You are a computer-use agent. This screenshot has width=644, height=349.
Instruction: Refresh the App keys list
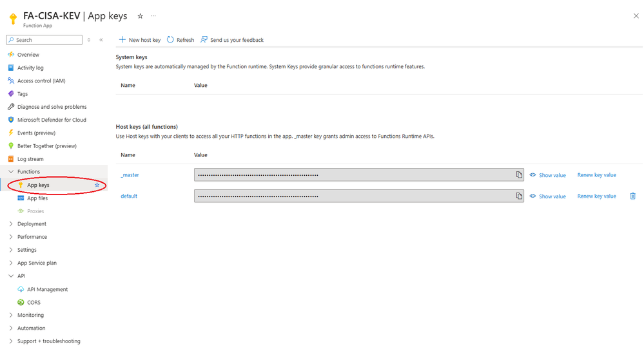(x=181, y=40)
